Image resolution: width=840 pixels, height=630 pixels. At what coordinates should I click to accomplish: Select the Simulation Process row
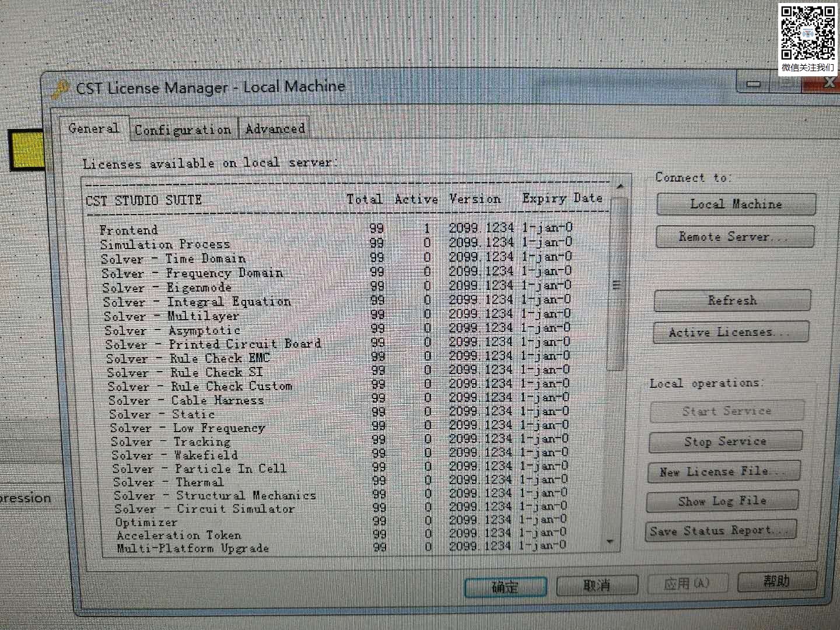click(x=335, y=243)
